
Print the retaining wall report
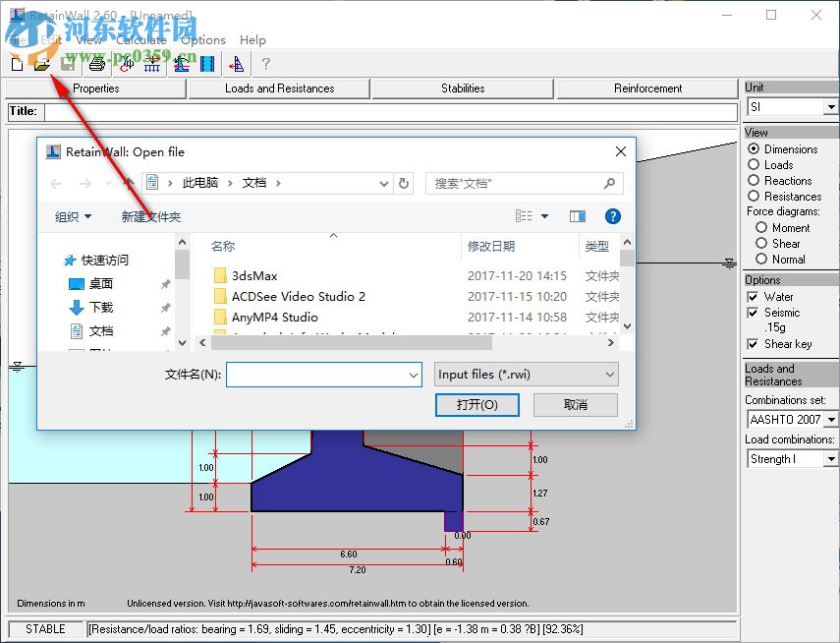[x=97, y=64]
